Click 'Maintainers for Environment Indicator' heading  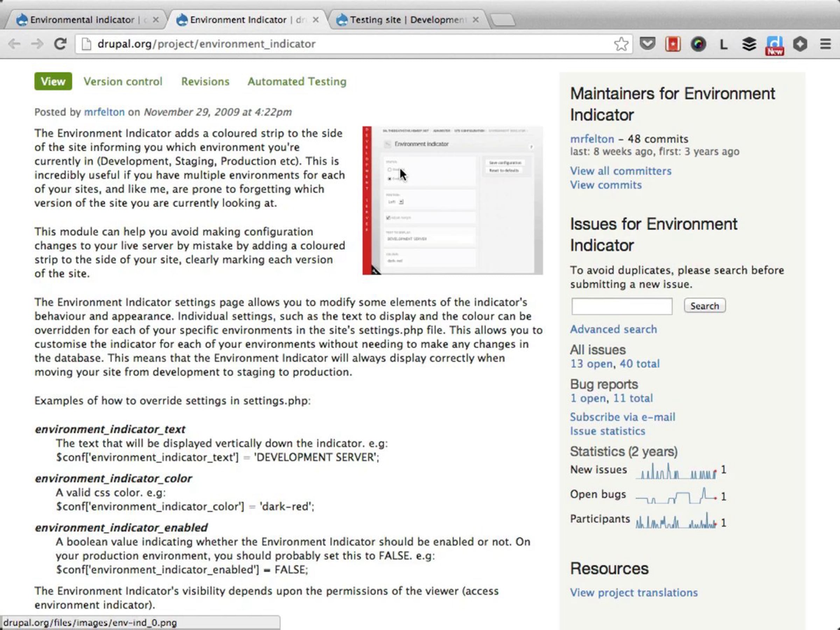pyautogui.click(x=673, y=104)
